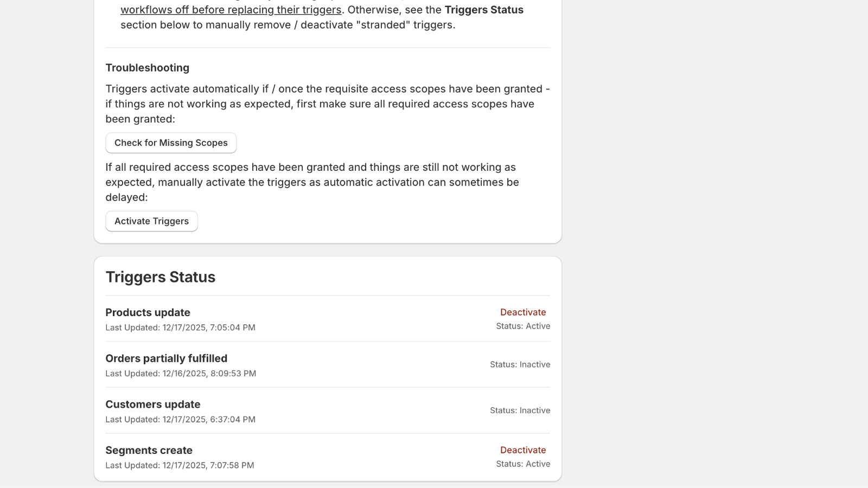Screen dimensions: 868x488
Task: Click Customers update last updated timestamp
Action: pos(180,419)
